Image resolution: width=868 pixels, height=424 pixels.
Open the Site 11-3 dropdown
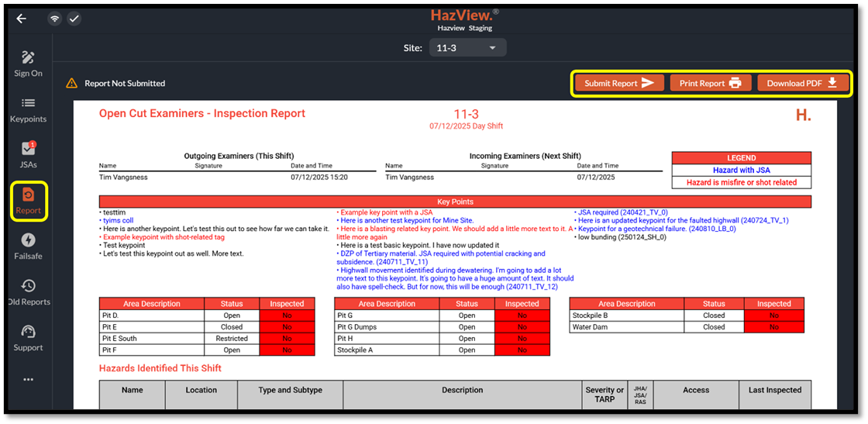click(x=467, y=48)
